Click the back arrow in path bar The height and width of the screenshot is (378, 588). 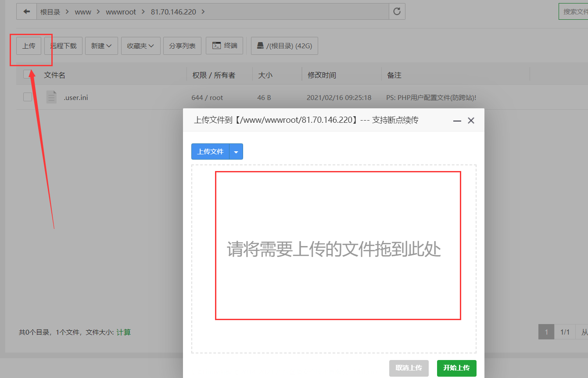26,11
